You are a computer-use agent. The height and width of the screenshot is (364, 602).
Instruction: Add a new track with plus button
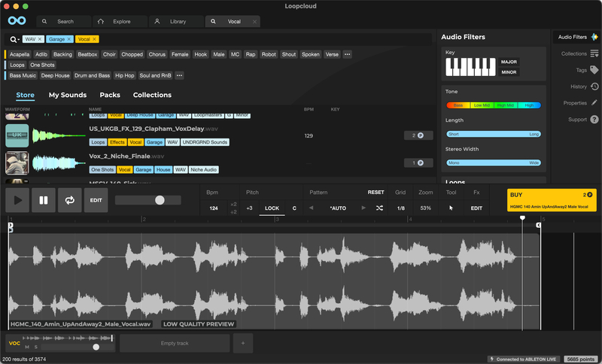tap(242, 343)
